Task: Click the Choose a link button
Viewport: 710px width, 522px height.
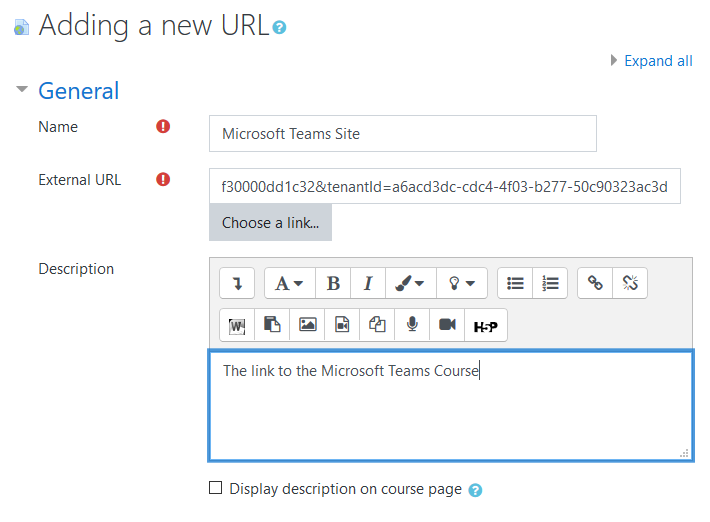Action: pyautogui.click(x=270, y=223)
